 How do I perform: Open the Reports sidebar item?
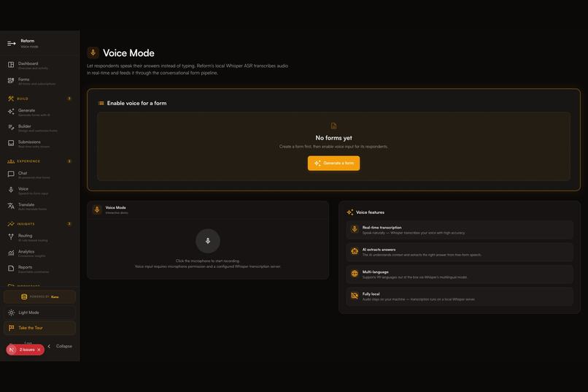(x=39, y=269)
